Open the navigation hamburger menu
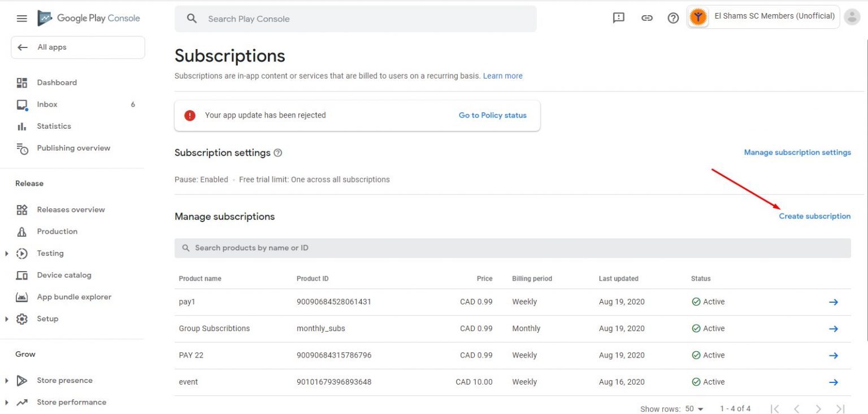This screenshot has height=414, width=868. point(21,18)
